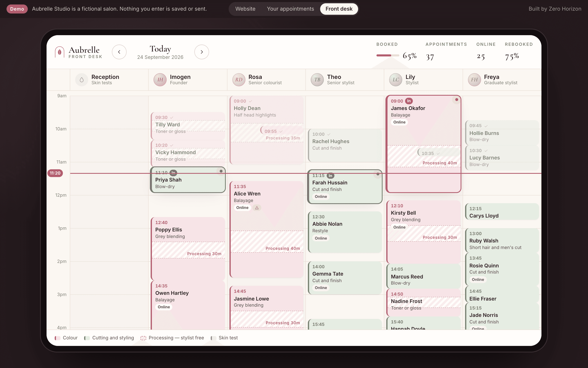
Task: Click the checkmark on Hollie Burns' 09:45
Action: pyautogui.click(x=486, y=126)
